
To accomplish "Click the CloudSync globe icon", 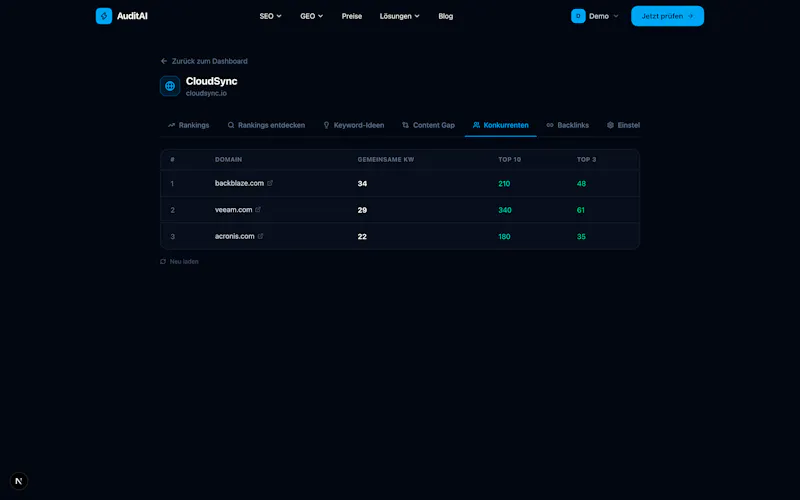I will pos(170,86).
